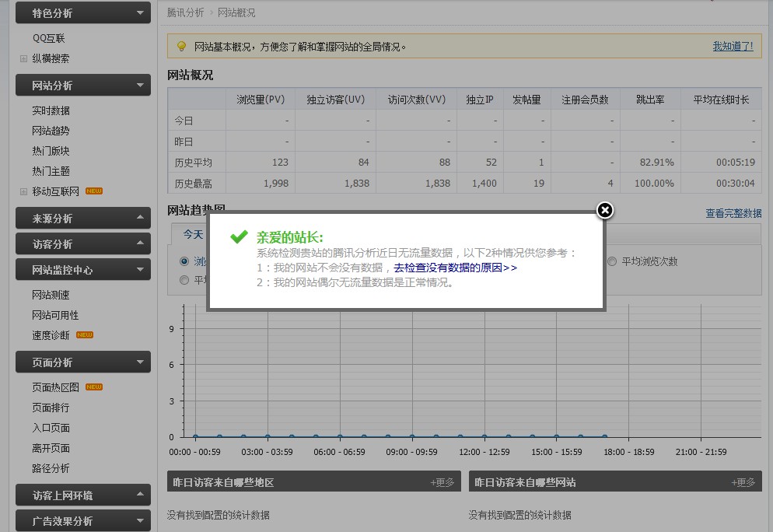Click 纵横搜索 sidebar item
Image resolution: width=773 pixels, height=532 pixels.
click(51, 58)
